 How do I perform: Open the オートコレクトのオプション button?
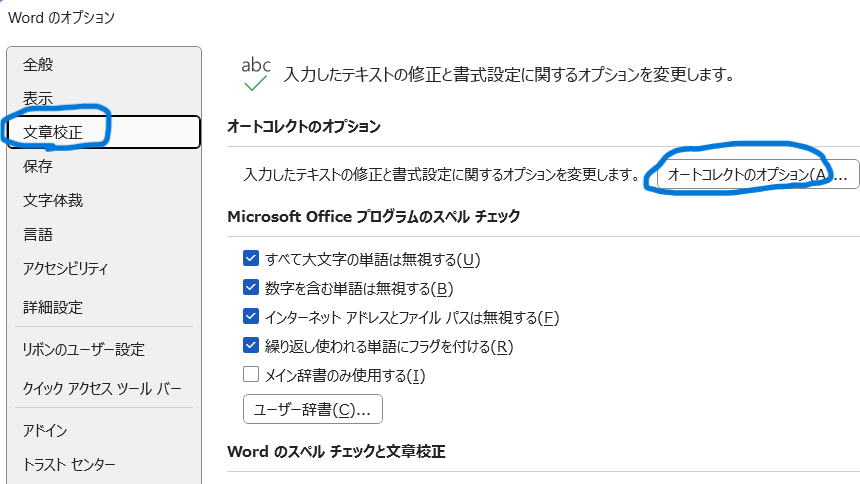coord(750,174)
